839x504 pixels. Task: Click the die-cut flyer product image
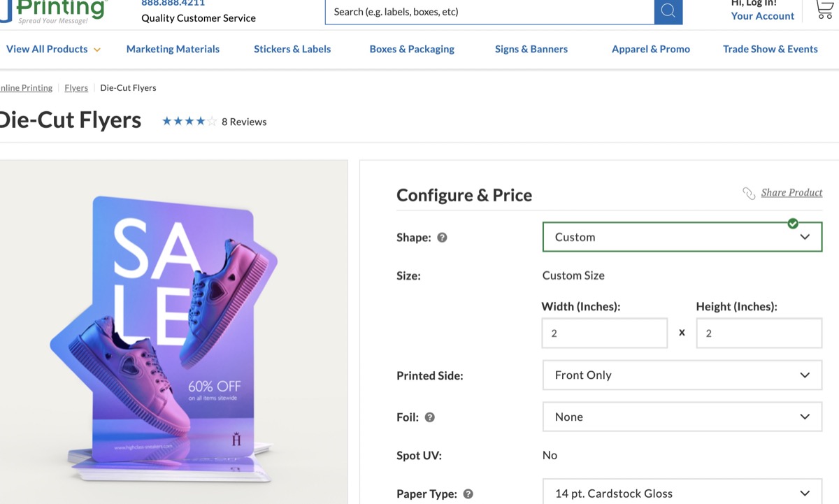[173, 336]
